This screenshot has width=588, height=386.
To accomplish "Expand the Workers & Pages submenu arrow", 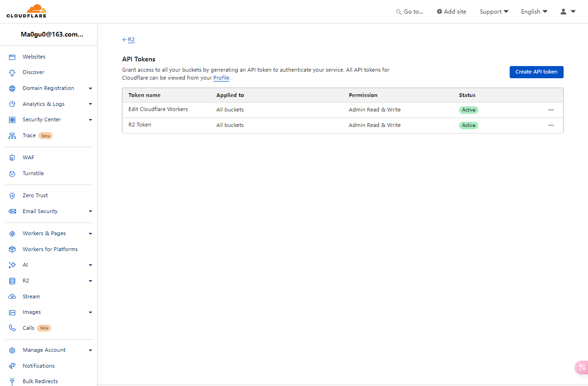I will point(90,234).
